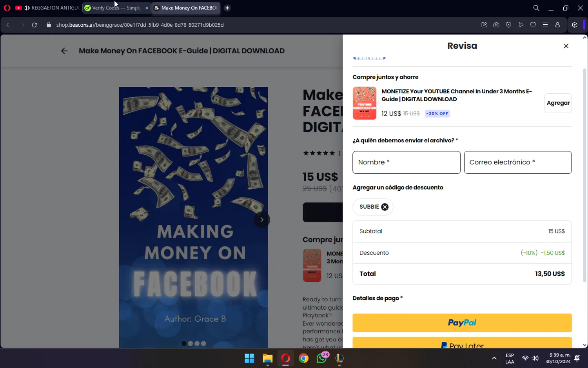Screen dimensions: 588x368
Task: Select the first carousel dot
Action: point(184,344)
